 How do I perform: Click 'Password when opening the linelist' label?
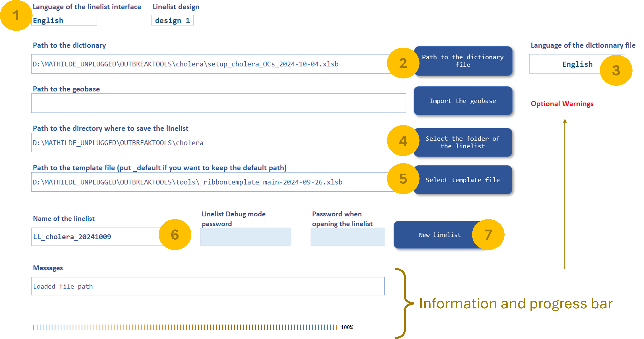tap(342, 219)
